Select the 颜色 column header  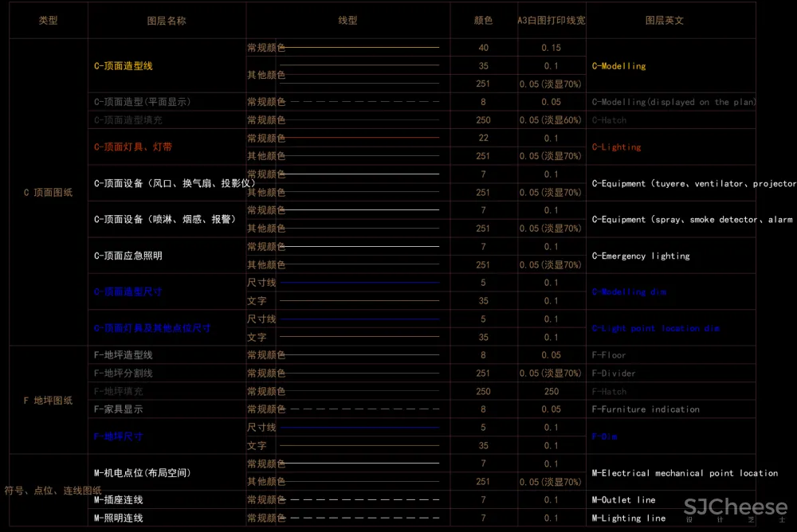click(x=483, y=21)
